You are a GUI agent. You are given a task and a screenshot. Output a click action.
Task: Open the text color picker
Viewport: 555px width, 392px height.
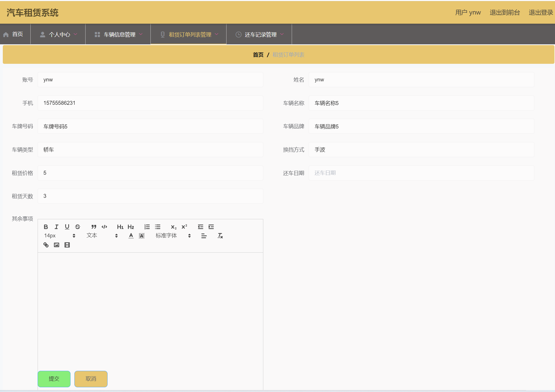pyautogui.click(x=131, y=236)
